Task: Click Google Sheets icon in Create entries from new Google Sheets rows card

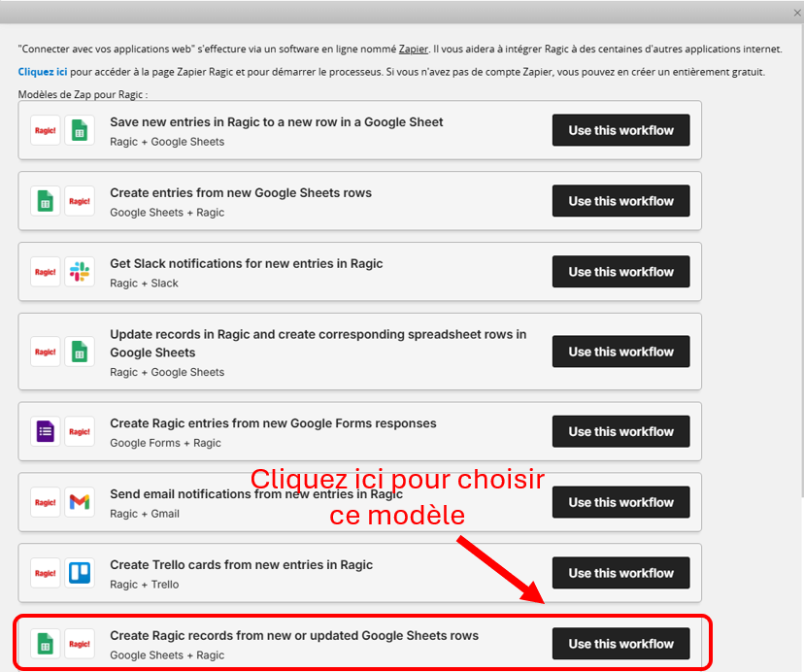Action: [45, 201]
